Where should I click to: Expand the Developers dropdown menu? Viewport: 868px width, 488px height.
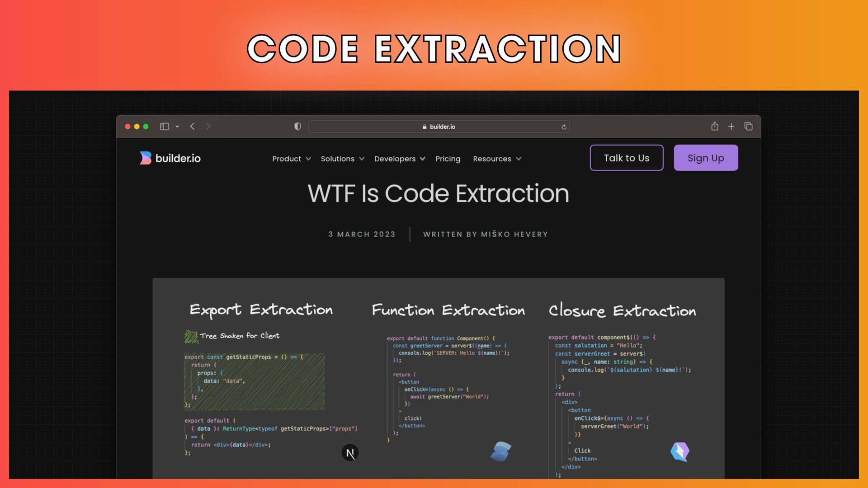pos(400,159)
